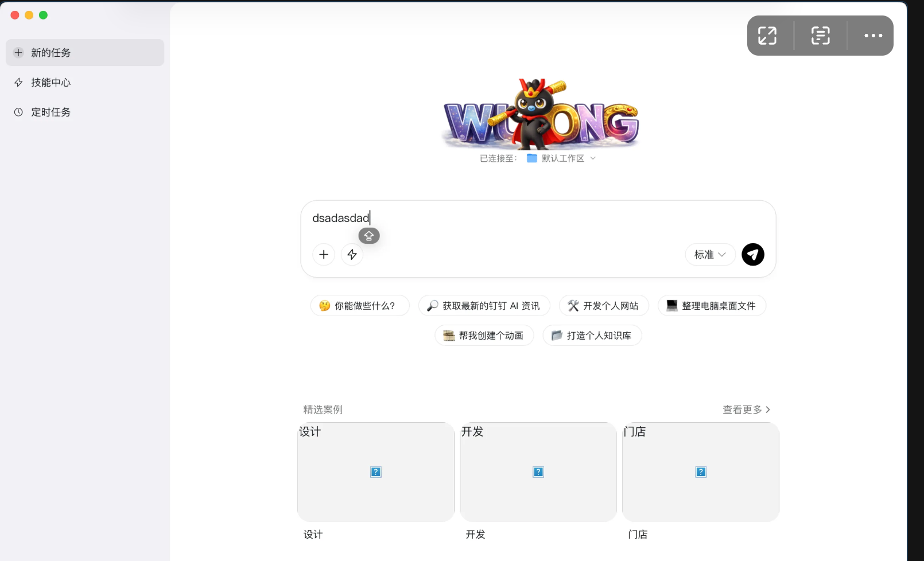This screenshot has width=924, height=561.
Task: Click the lightning skills button in input box
Action: [x=352, y=255]
